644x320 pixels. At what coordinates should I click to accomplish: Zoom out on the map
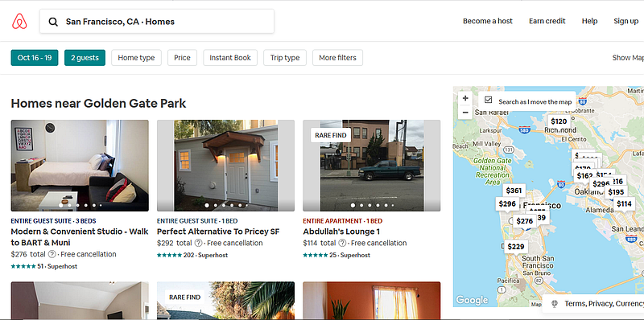465,112
